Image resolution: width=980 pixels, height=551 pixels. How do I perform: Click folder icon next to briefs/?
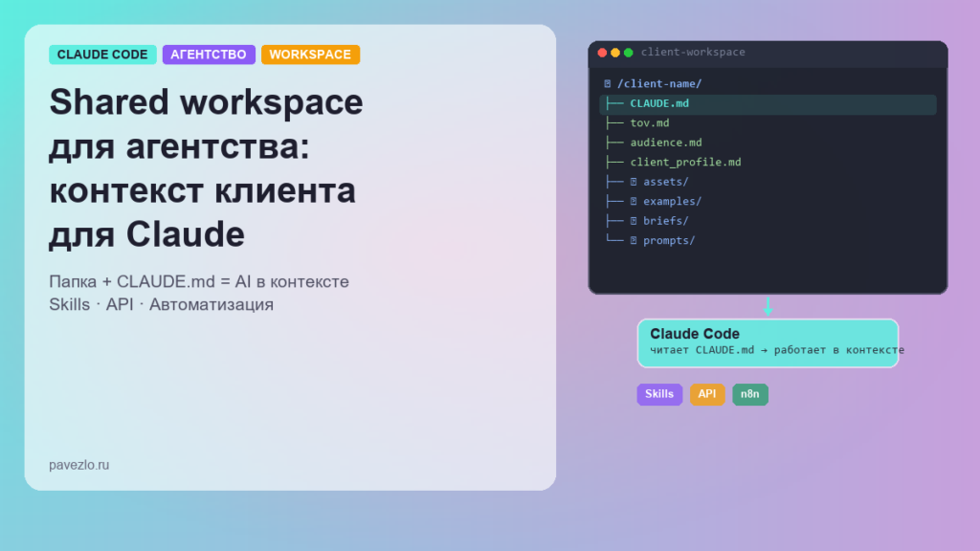634,221
